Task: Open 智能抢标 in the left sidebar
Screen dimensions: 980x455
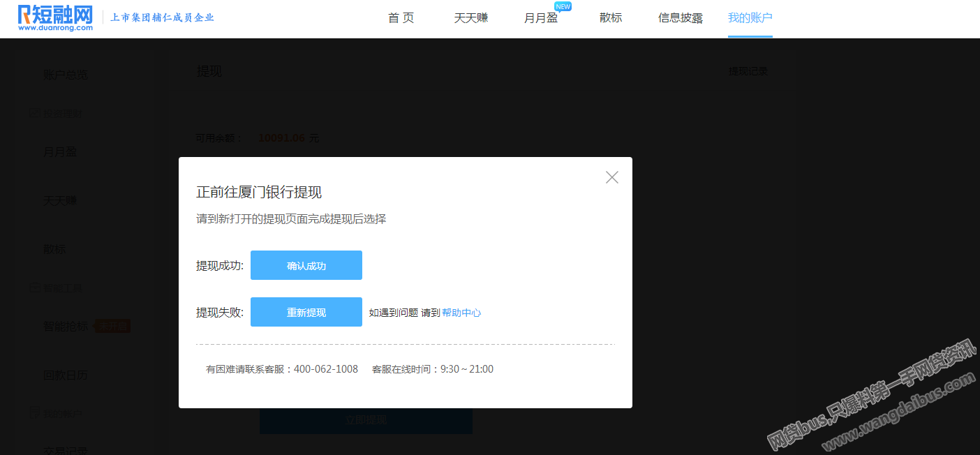Action: [66, 326]
